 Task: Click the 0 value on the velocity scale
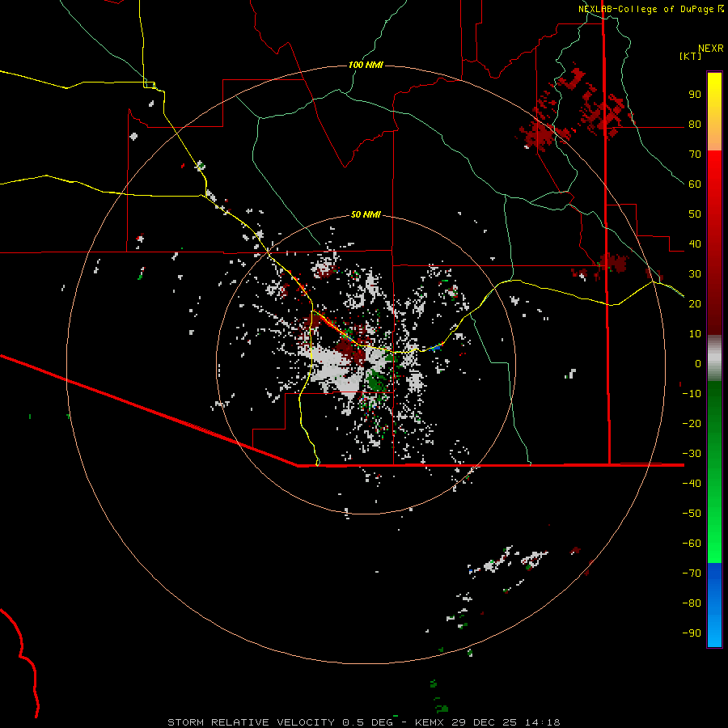point(698,364)
